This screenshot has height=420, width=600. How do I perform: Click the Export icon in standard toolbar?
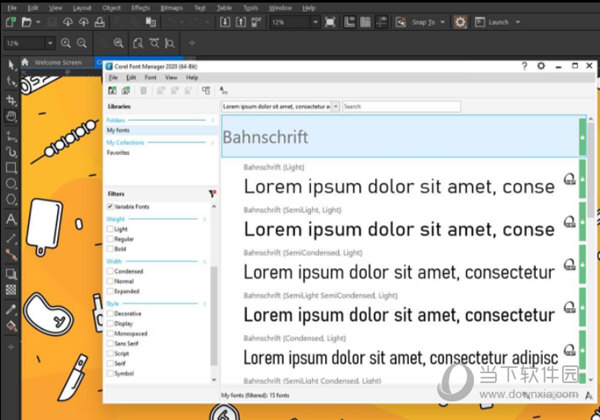tap(240, 22)
